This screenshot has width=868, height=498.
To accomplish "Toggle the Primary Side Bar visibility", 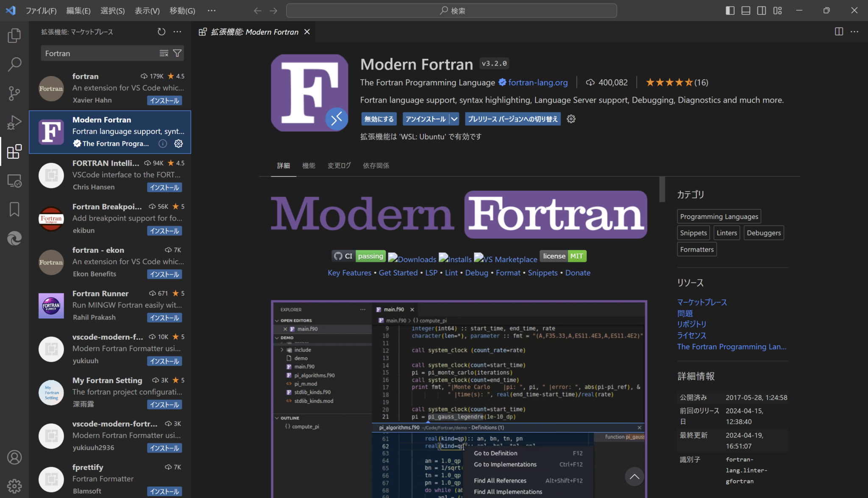I will click(730, 10).
